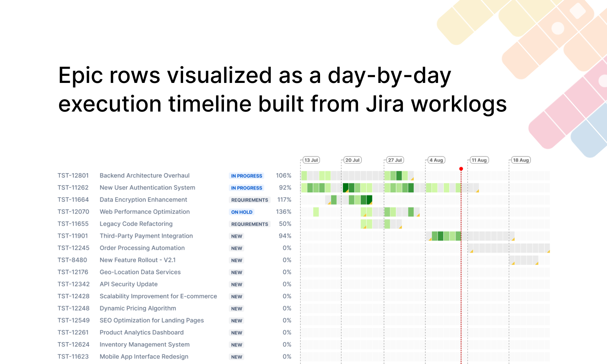The image size is (607, 364).
Task: Open the NEW status on Mobile App Interface Redesign
Action: coord(237,357)
